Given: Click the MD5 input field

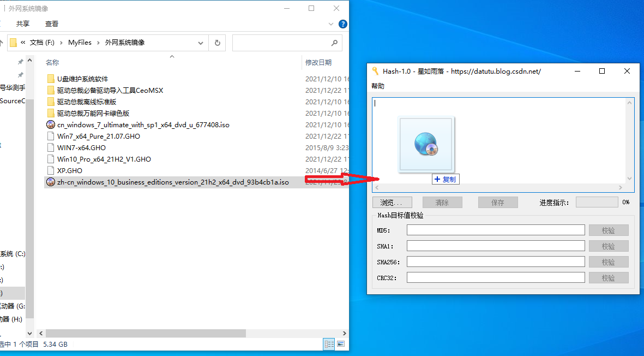Looking at the screenshot, I should click(x=496, y=230).
